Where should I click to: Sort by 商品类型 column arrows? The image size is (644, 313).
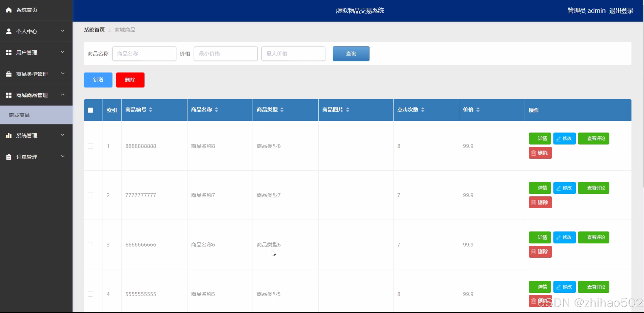282,110
